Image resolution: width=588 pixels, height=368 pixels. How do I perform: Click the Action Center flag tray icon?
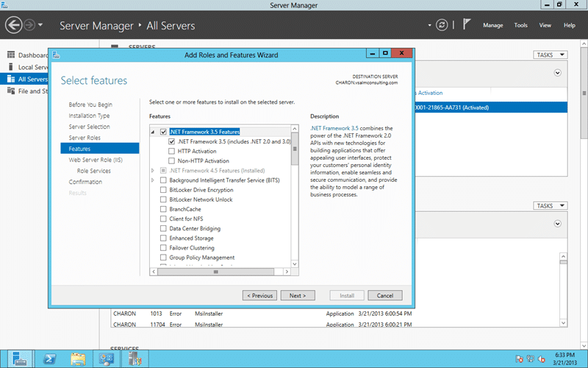(x=519, y=359)
